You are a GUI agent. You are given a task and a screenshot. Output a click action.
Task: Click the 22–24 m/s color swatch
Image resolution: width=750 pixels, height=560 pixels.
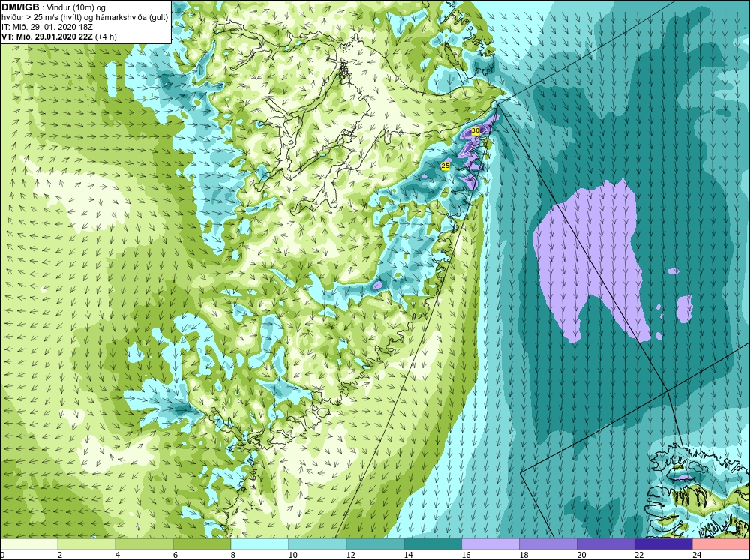pyautogui.click(x=664, y=544)
